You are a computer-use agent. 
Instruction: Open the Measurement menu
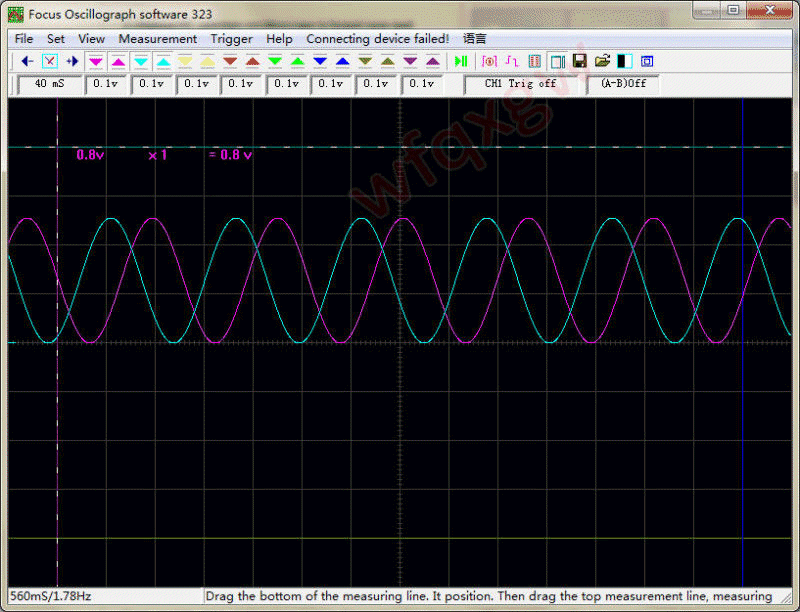coord(157,38)
